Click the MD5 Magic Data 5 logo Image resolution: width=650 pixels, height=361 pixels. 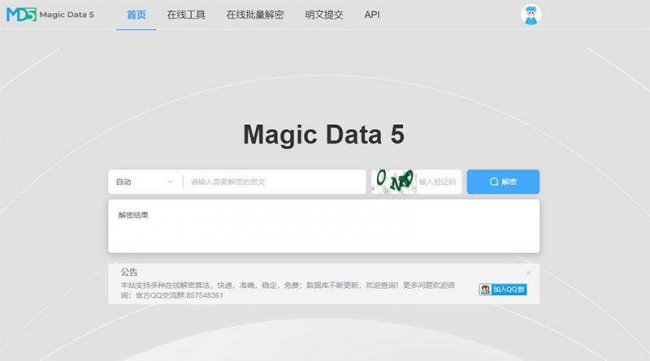pyautogui.click(x=50, y=15)
